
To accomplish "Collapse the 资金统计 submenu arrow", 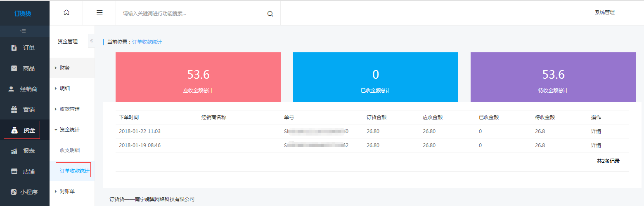I will (x=56, y=130).
